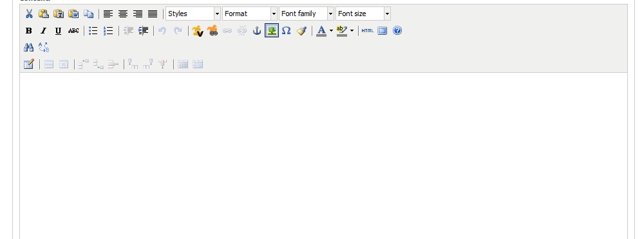Open the Font family dropdown

(307, 14)
